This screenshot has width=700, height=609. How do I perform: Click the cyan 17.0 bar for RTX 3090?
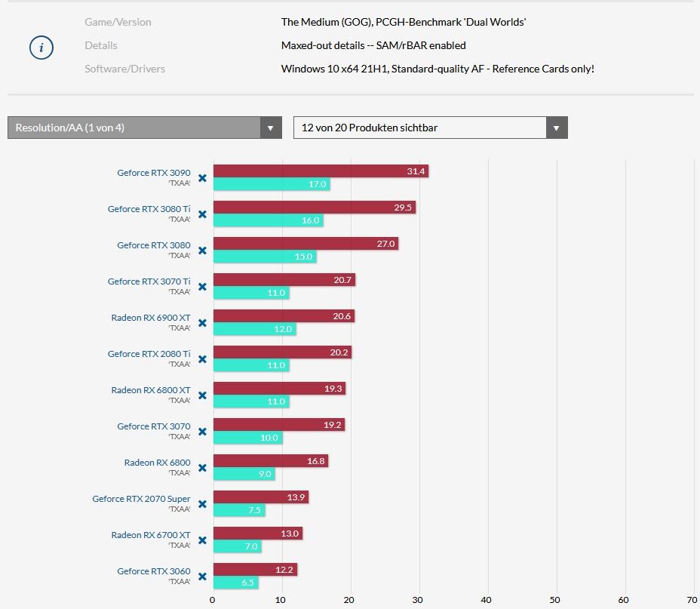point(272,184)
